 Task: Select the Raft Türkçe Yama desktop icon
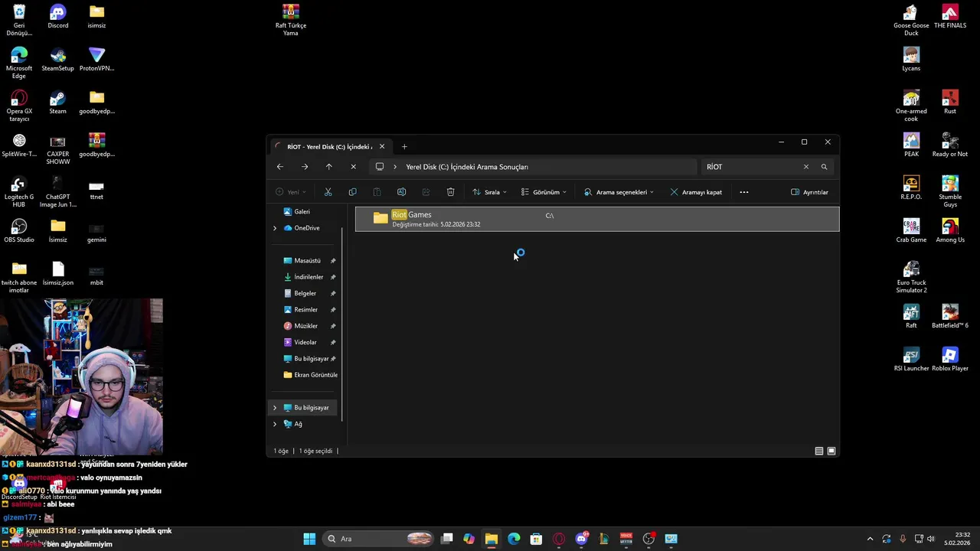(291, 20)
